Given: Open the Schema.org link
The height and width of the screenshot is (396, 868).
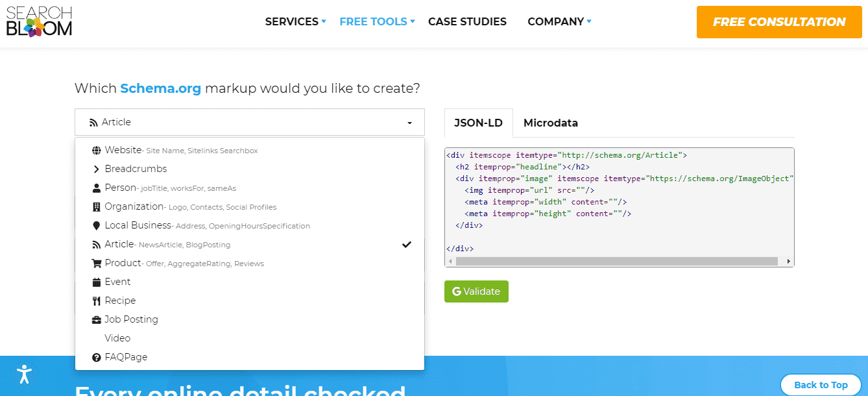Looking at the screenshot, I should [161, 88].
